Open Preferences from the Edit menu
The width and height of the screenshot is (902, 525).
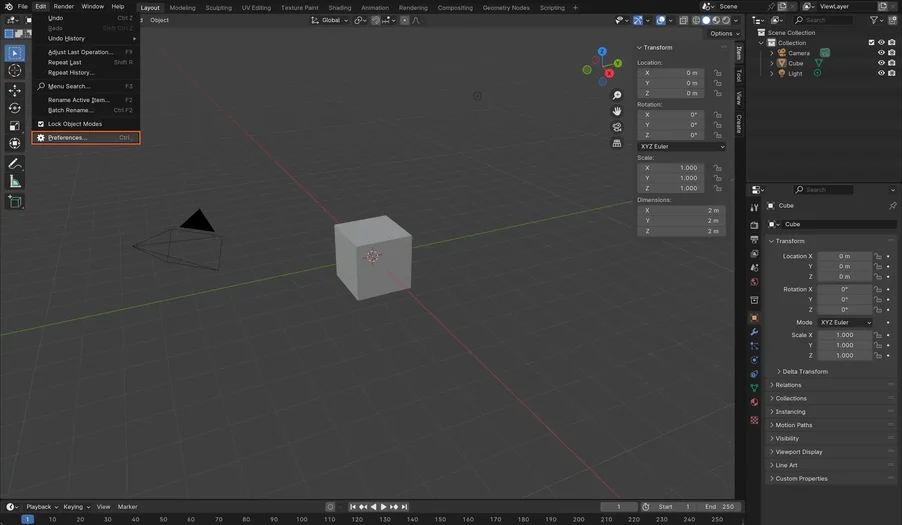tap(86, 137)
